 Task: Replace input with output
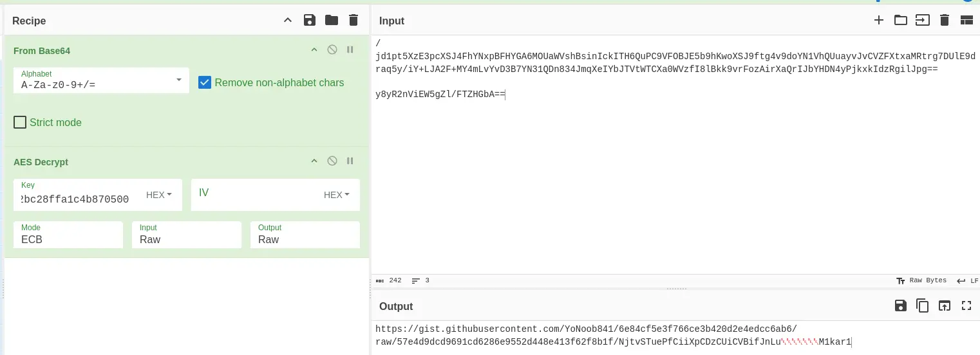(944, 306)
